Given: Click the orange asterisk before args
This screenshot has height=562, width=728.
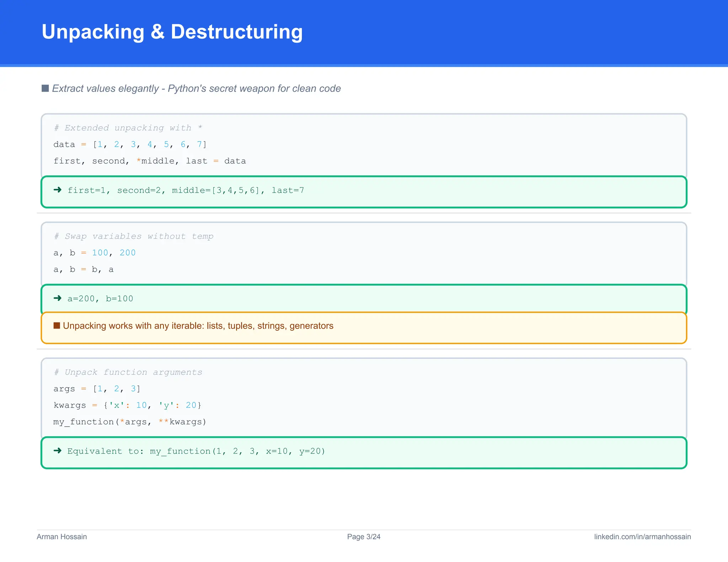Looking at the screenshot, I should pyautogui.click(x=122, y=422).
